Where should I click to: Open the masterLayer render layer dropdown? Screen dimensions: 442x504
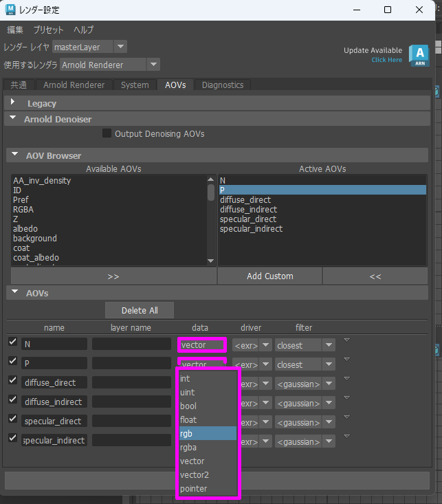click(89, 47)
